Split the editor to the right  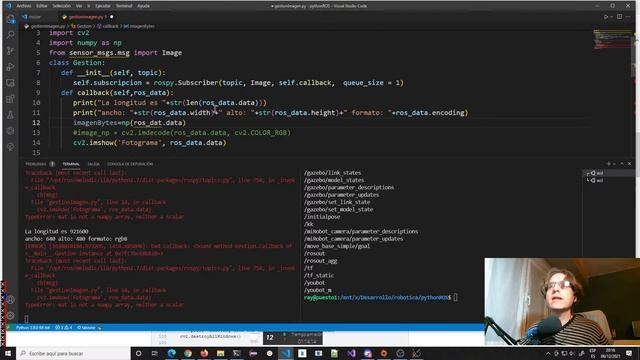click(x=620, y=17)
